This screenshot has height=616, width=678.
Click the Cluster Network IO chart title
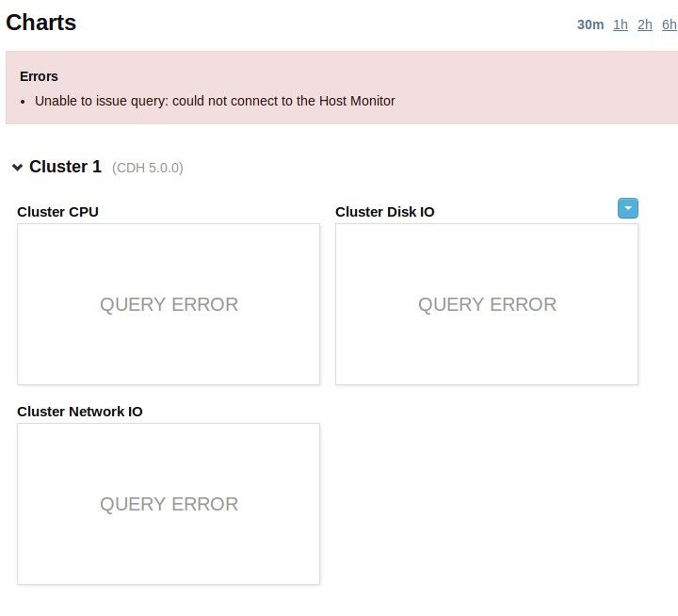tap(80, 412)
